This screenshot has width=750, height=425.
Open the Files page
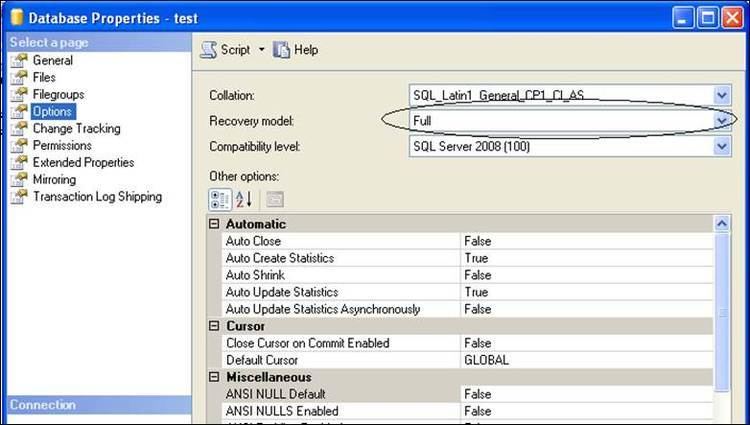pyautogui.click(x=44, y=77)
